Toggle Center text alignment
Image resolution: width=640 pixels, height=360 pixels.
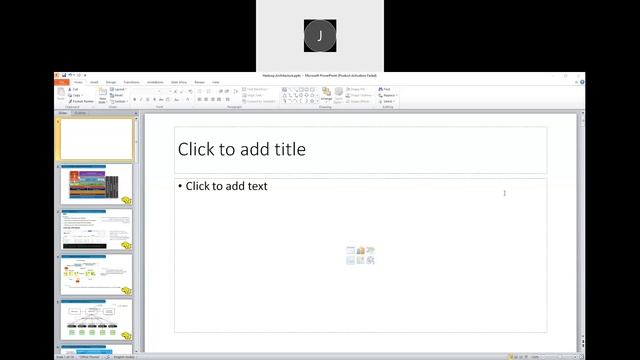pyautogui.click(x=206, y=100)
